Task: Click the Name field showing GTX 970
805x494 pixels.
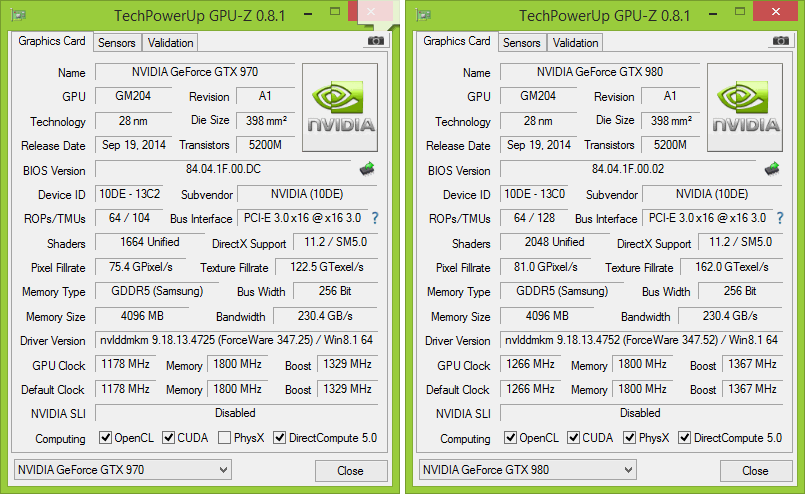Action: coord(195,72)
